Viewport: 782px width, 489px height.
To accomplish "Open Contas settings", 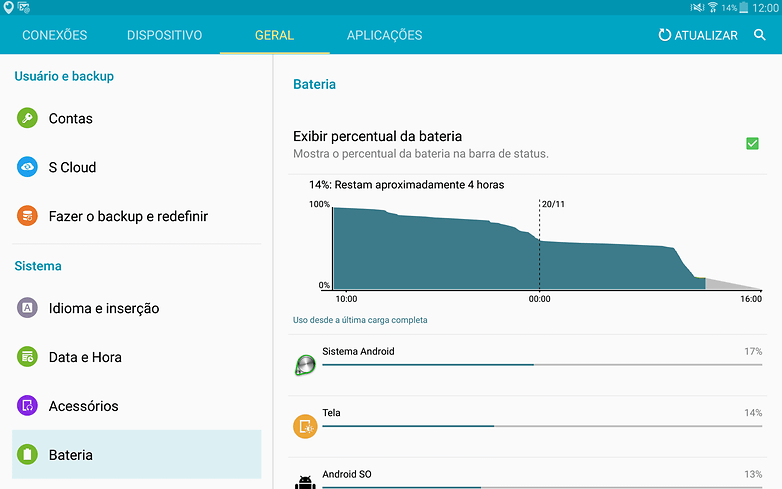I will click(x=137, y=118).
